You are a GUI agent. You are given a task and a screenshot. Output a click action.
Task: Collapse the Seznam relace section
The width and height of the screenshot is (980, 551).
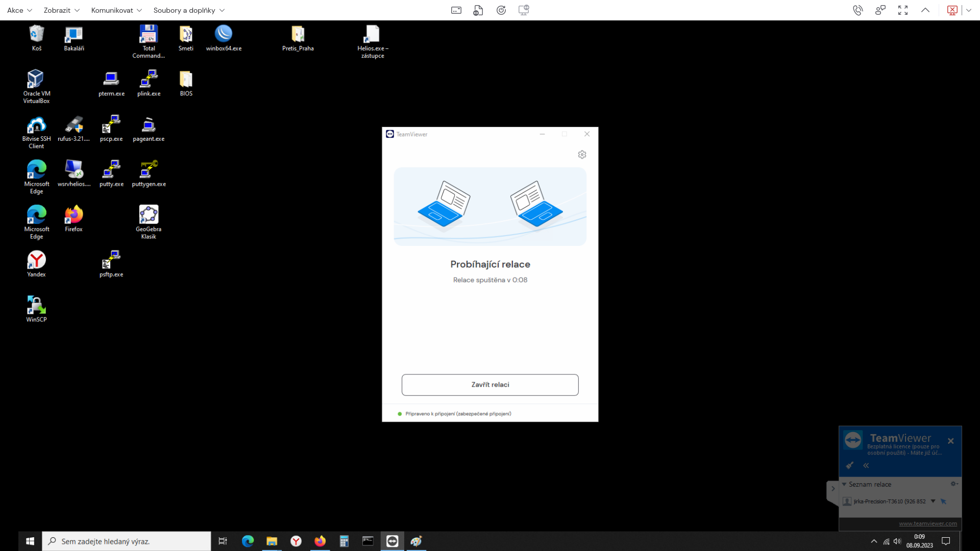(845, 484)
